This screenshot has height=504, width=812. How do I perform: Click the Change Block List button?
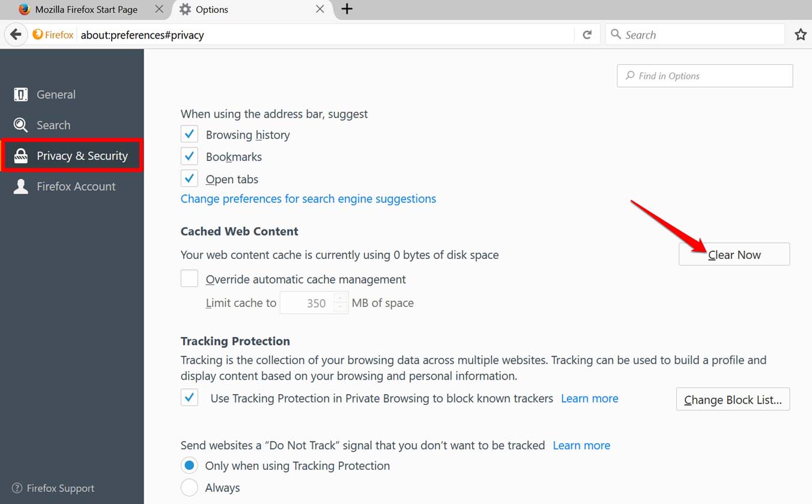point(733,400)
